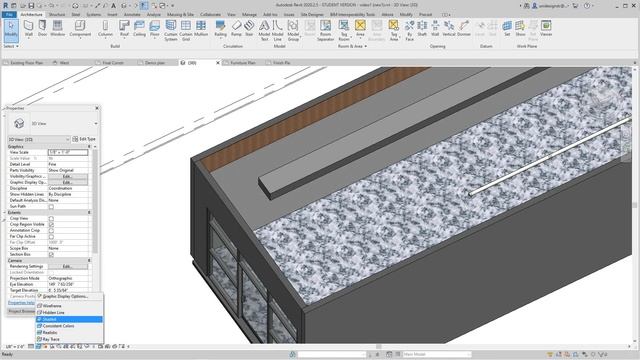Switch to the Furniture Plan view tab
The image size is (640, 360).
[x=242, y=63]
